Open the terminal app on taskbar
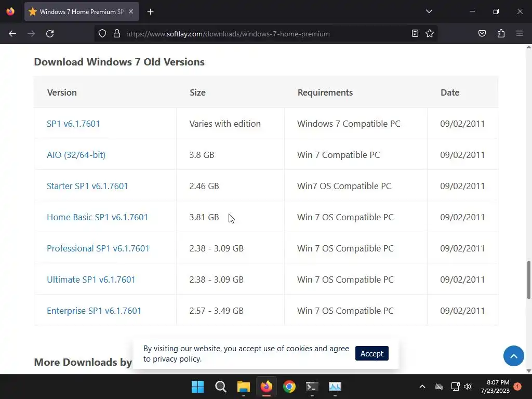The width and height of the screenshot is (532, 399). point(312,387)
